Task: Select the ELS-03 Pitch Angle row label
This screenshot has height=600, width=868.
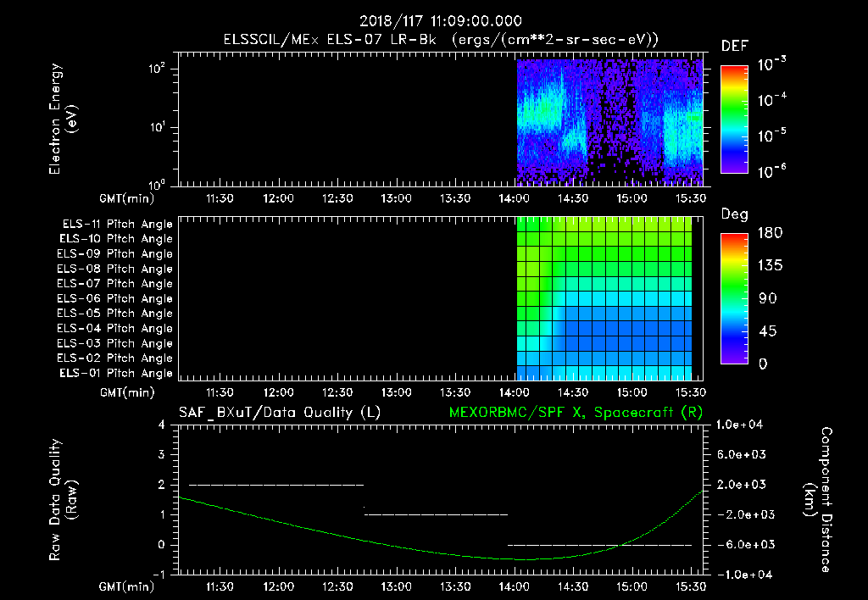Action: tap(115, 343)
